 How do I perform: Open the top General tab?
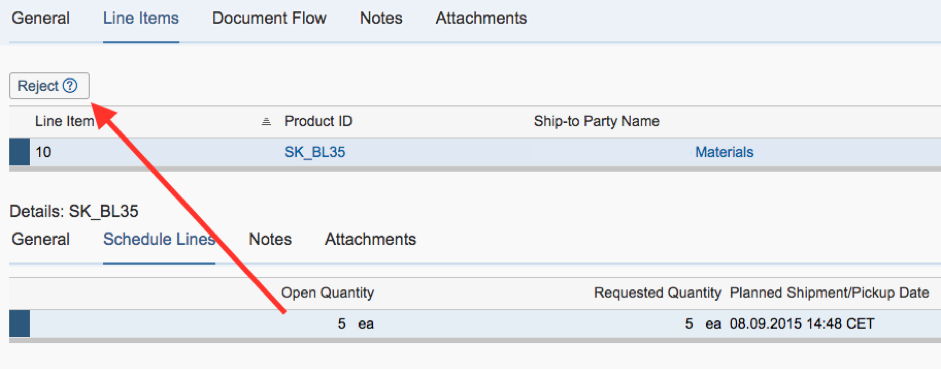pos(41,18)
